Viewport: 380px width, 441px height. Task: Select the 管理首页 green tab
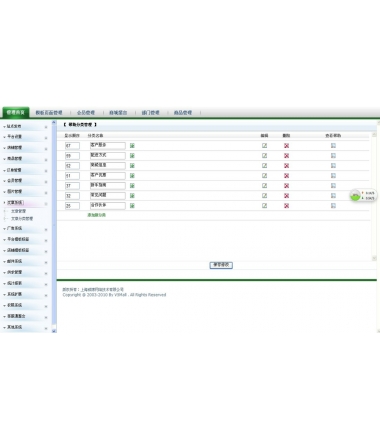[x=16, y=112]
